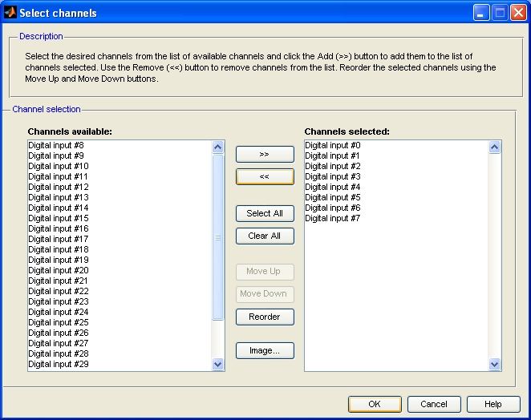Confirm selection with the OK button

click(375, 404)
